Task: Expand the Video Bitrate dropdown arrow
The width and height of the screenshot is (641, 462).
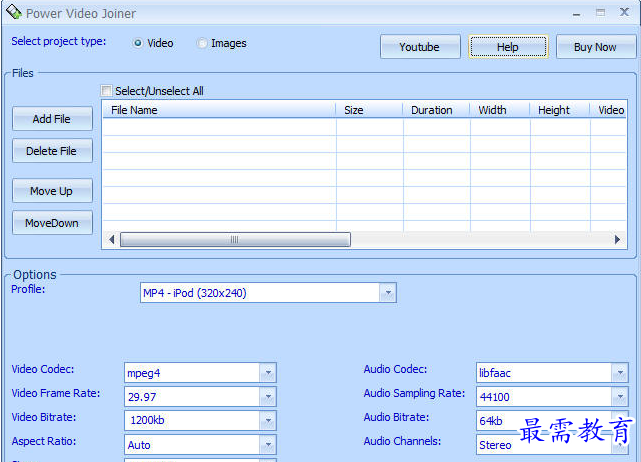Action: pyautogui.click(x=268, y=420)
